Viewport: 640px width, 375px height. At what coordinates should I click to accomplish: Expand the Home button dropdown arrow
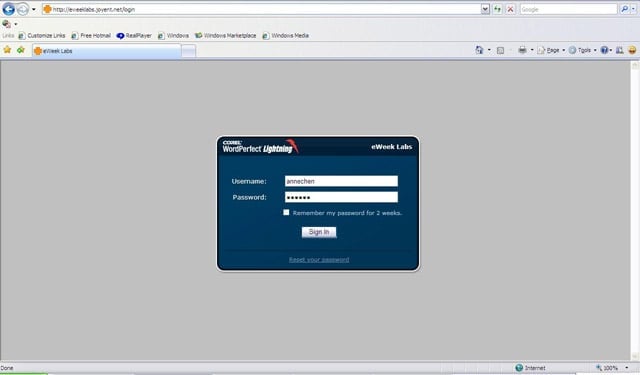click(489, 50)
